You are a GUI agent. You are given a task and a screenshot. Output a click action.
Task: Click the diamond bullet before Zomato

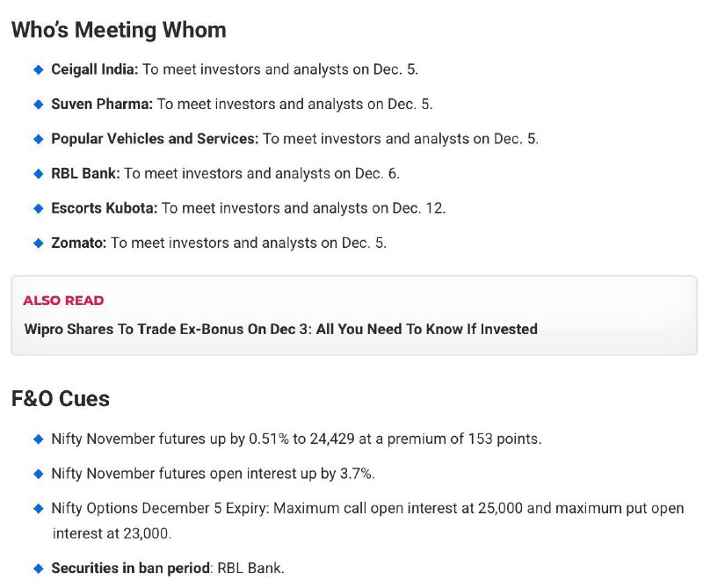click(39, 243)
